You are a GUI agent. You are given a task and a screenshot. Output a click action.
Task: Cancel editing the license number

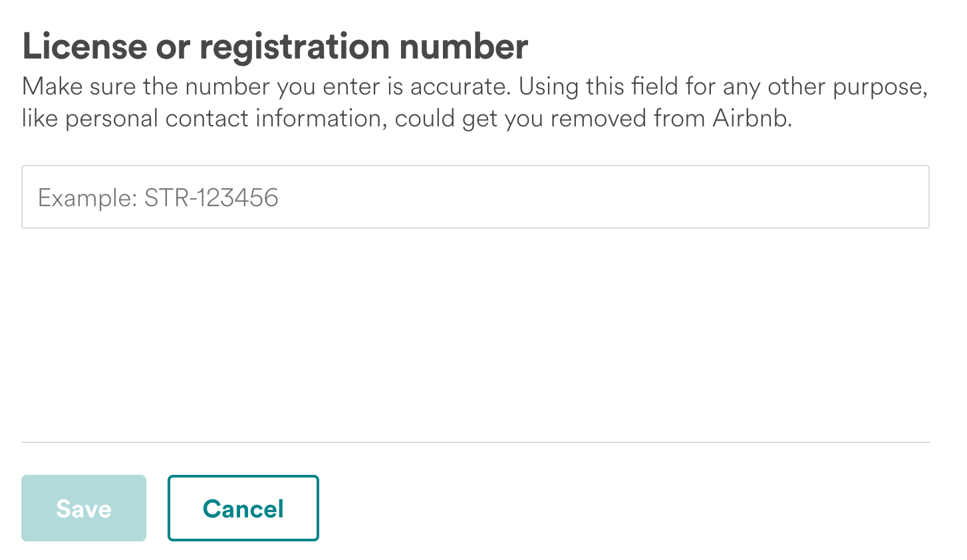pyautogui.click(x=243, y=508)
